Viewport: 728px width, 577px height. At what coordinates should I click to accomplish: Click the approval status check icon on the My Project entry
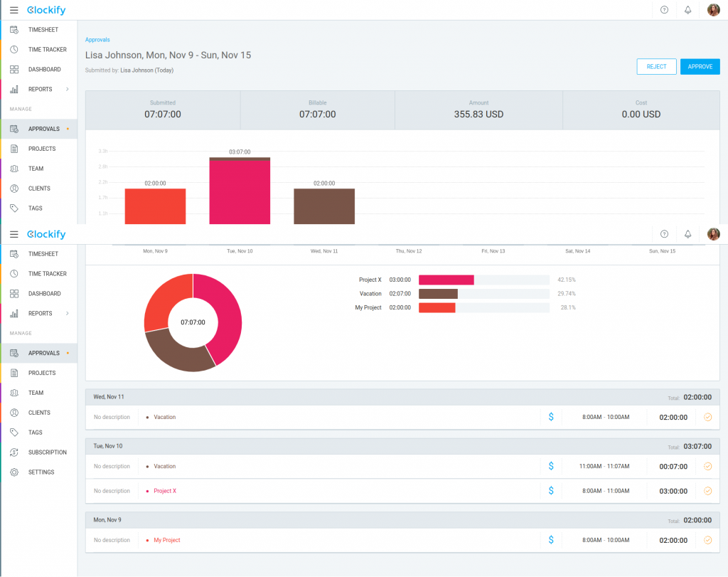point(707,540)
